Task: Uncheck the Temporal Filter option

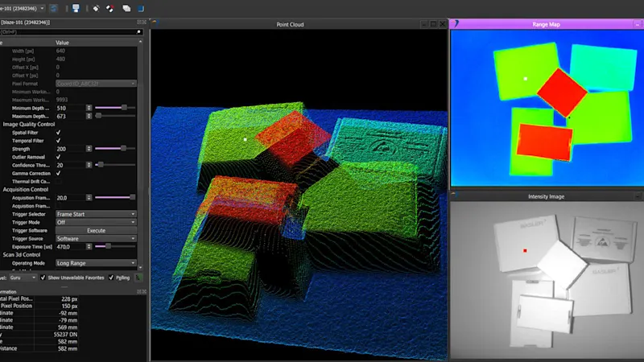Action: click(58, 140)
